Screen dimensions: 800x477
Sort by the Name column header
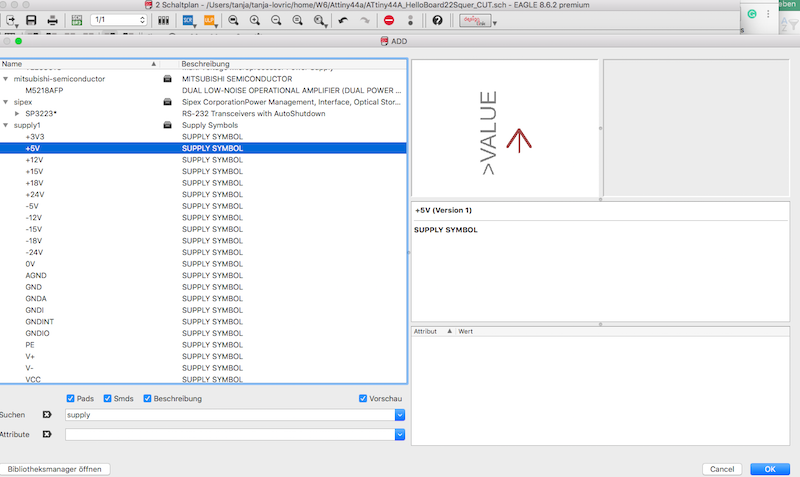coord(79,64)
